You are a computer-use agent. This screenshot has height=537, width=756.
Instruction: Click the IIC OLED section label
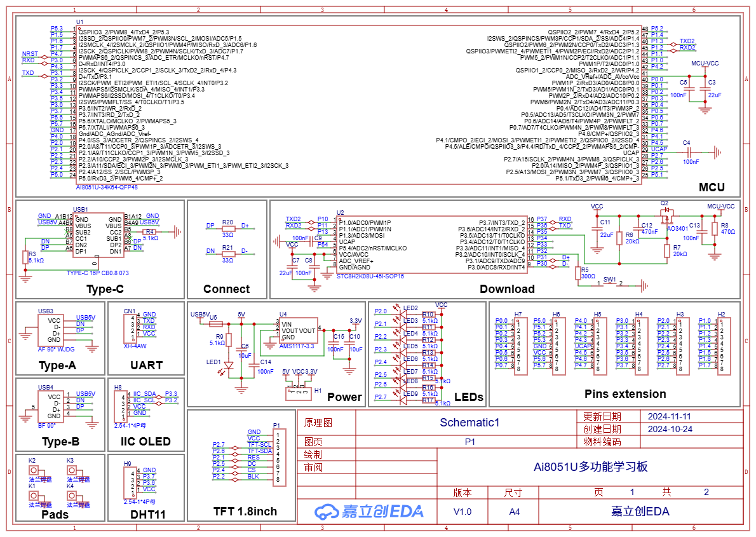click(145, 442)
